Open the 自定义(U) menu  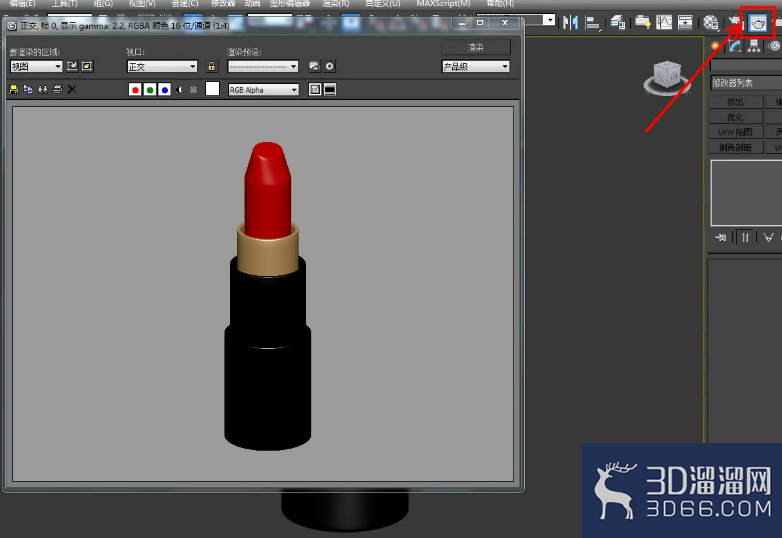coord(383,3)
